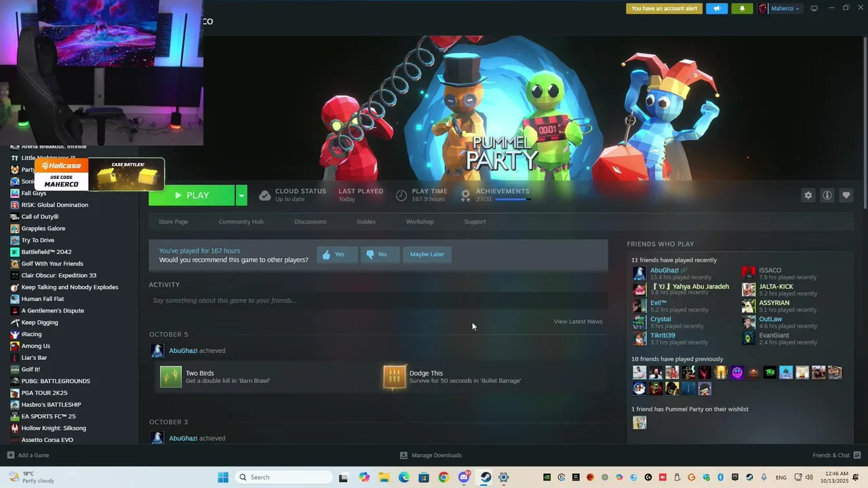This screenshot has width=868, height=488.
Task: Open AbuGhazi's profile under October 5
Action: point(183,350)
